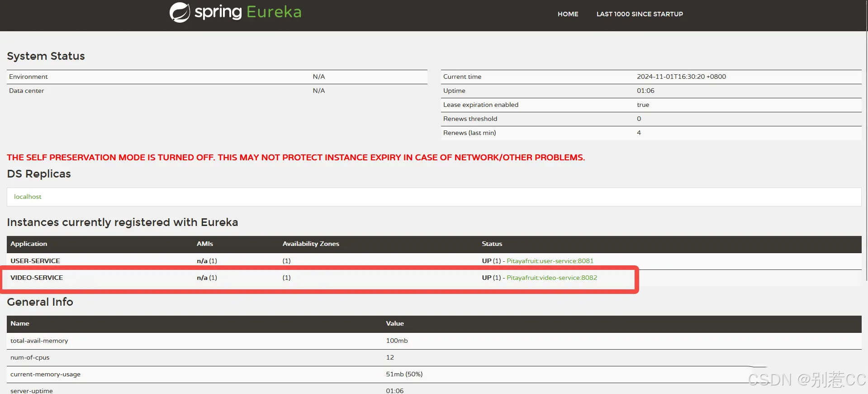Image resolution: width=868 pixels, height=394 pixels.
Task: Select the USER-SERVICE application cell
Action: (x=35, y=261)
